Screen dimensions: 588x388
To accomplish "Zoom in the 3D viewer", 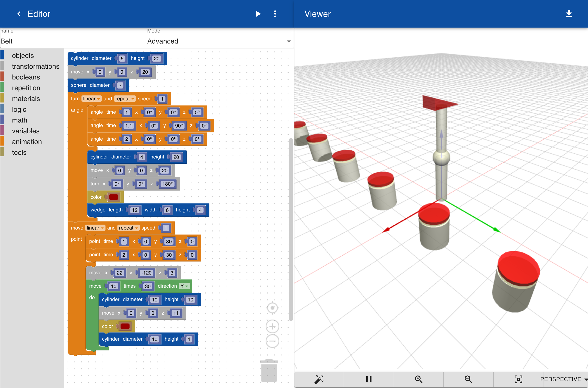I will (x=418, y=379).
